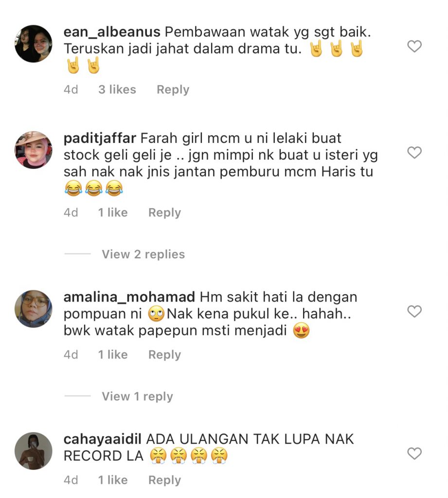The image size is (448, 498).
Task: View amalina_mohamad's profile picture
Action: point(34,309)
